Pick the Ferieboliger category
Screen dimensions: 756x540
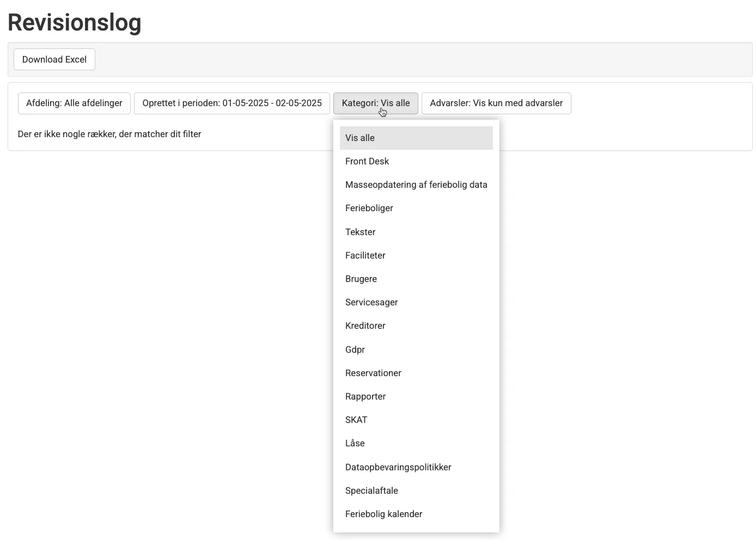click(369, 208)
